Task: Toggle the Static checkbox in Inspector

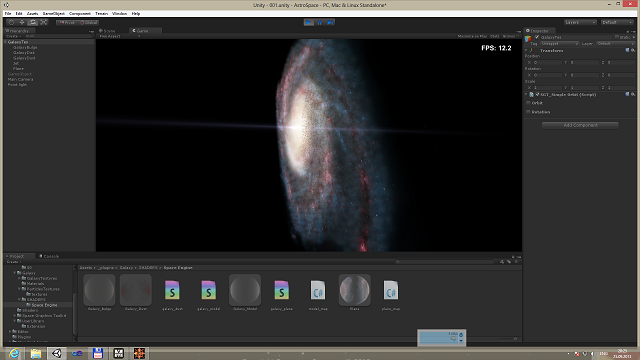Action: 617,37
